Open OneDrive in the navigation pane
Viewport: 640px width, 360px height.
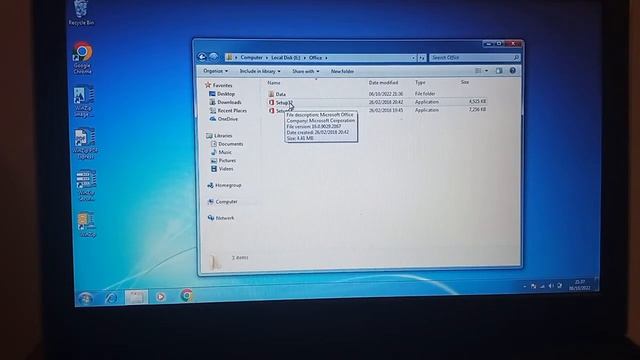227,119
